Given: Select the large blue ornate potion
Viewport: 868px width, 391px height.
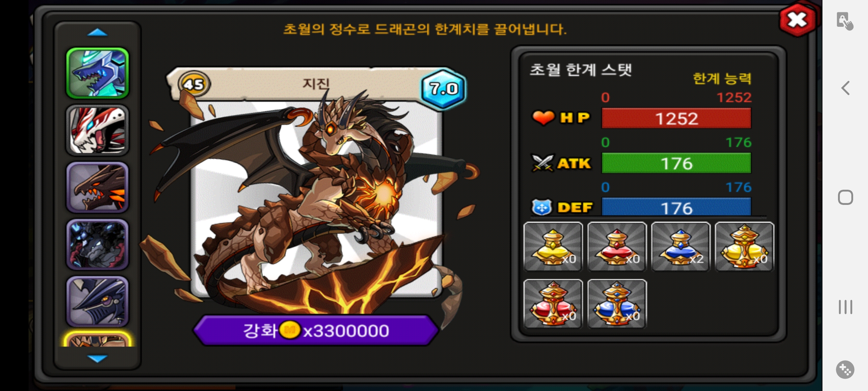Looking at the screenshot, I should click(617, 304).
